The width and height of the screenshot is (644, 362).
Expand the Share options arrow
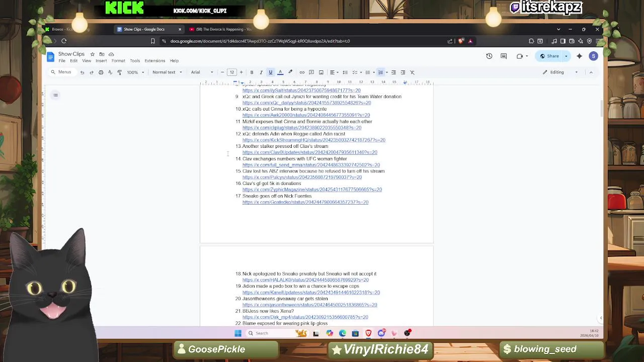(566, 56)
